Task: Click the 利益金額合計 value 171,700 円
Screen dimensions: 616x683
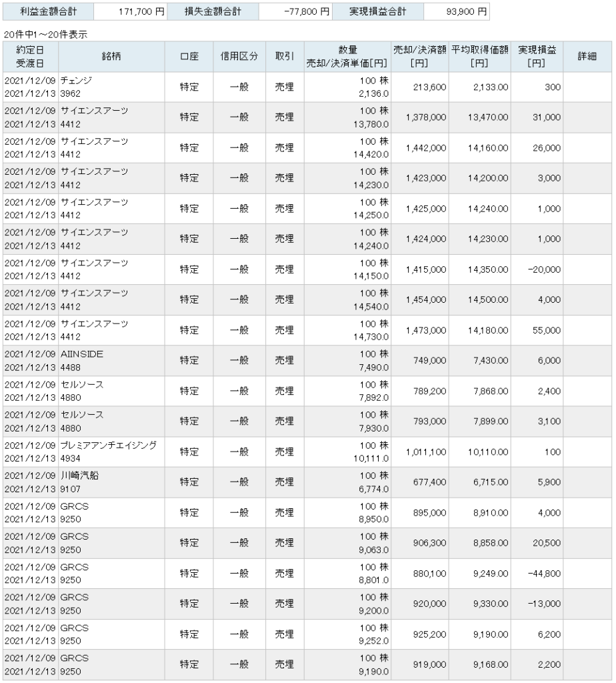Action: (141, 12)
